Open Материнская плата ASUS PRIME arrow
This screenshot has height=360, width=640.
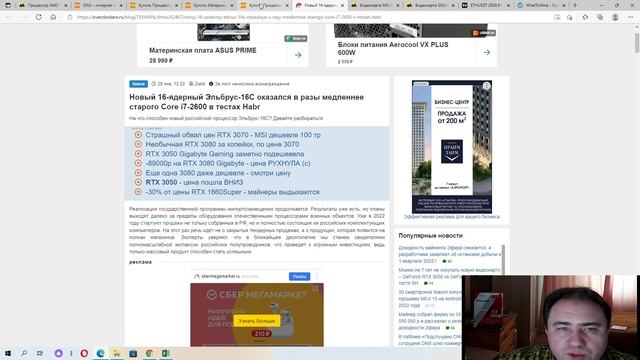(298, 55)
